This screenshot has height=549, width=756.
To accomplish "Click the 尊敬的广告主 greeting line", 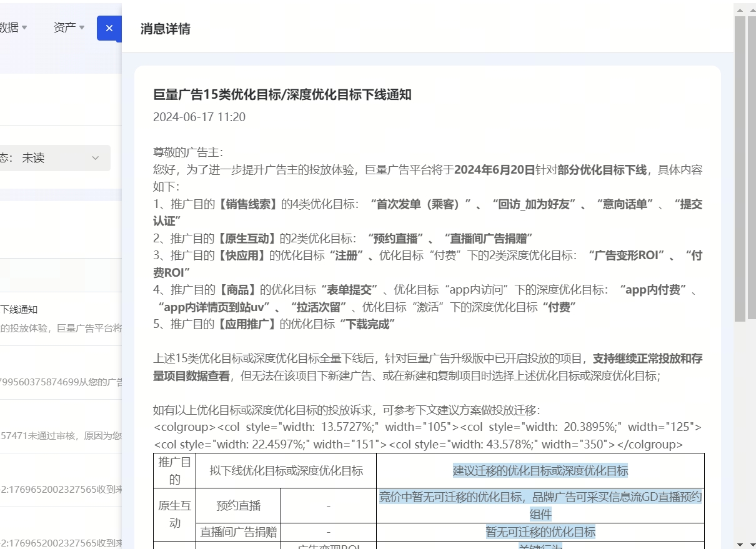I will coord(188,152).
